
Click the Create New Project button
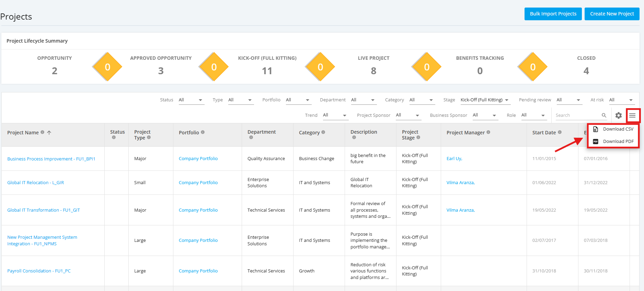pyautogui.click(x=612, y=14)
